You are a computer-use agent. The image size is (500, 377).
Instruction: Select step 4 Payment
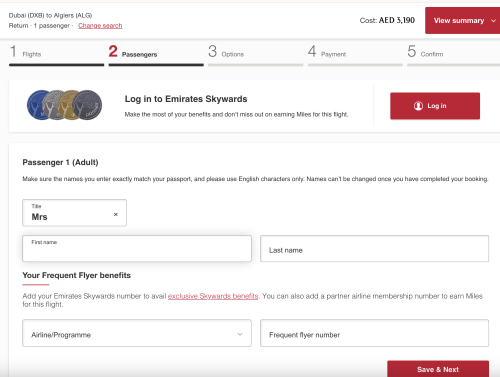click(x=355, y=55)
